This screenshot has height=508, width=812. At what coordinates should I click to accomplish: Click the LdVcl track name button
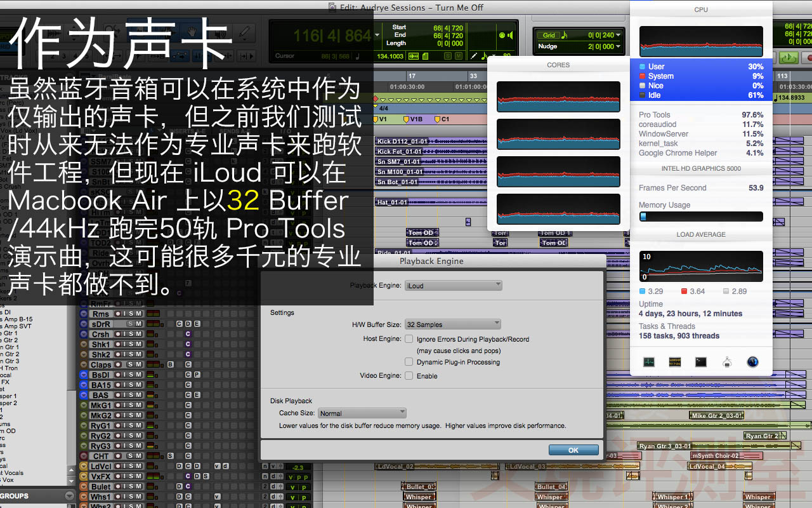coord(101,466)
